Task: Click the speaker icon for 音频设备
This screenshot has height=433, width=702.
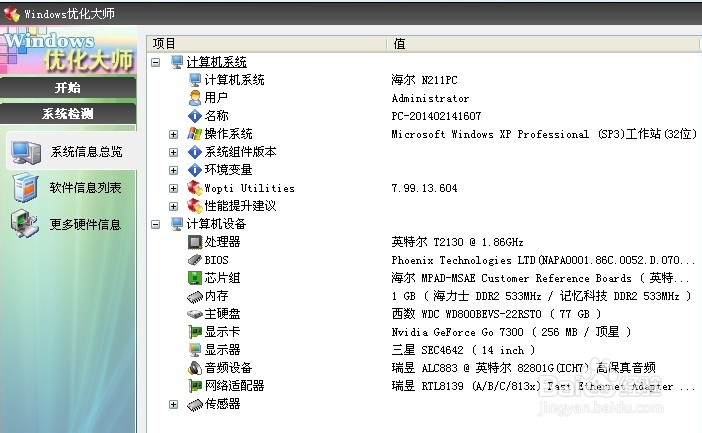Action: click(x=195, y=368)
